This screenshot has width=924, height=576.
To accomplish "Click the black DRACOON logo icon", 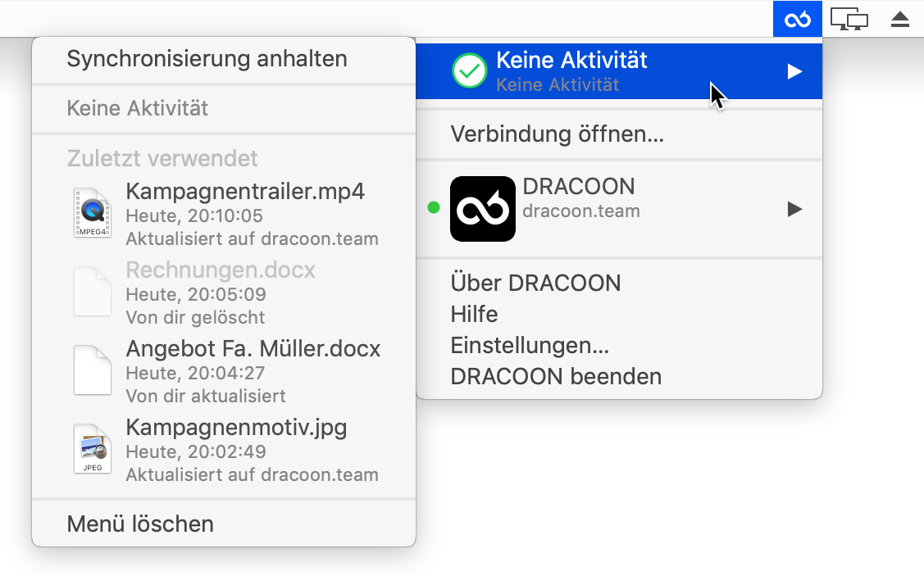I will click(483, 208).
